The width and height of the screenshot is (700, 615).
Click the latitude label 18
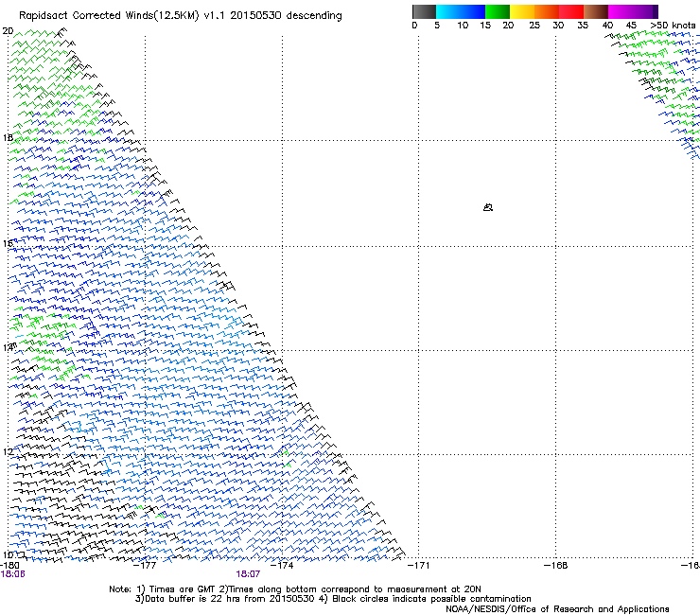tap(8, 137)
